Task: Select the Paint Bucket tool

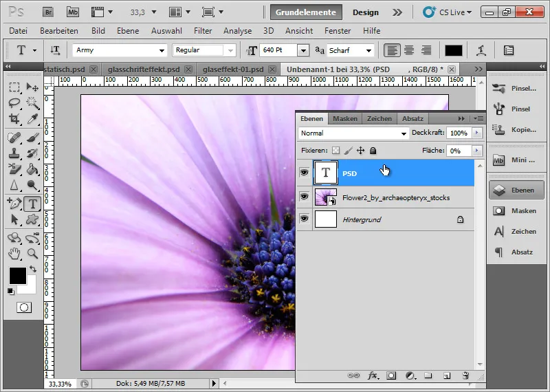Action: 32,169
